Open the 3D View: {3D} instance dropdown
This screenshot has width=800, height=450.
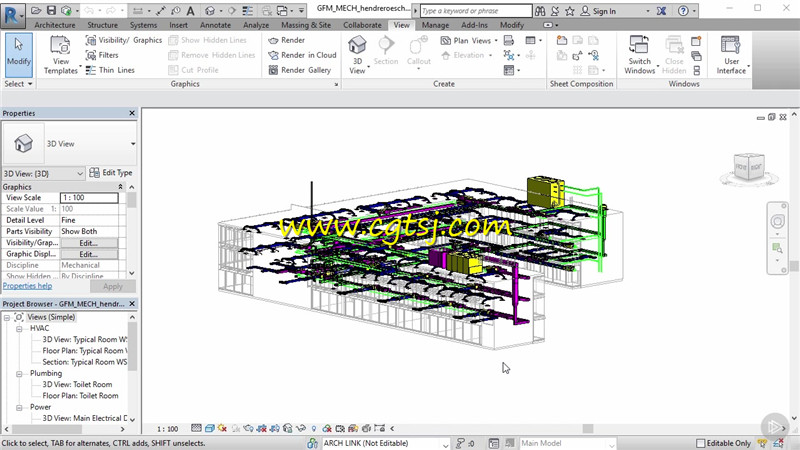43,173
